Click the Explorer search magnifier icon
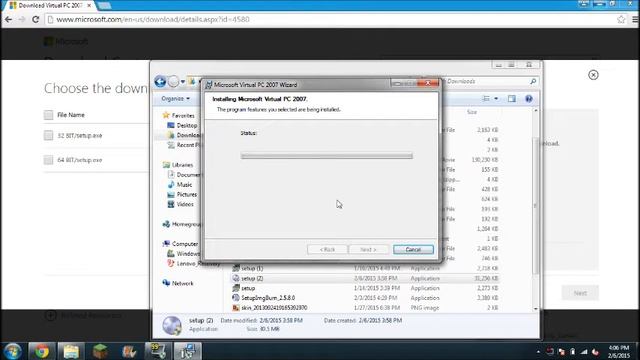Screen dimensions: 640x360 click(x=533, y=82)
